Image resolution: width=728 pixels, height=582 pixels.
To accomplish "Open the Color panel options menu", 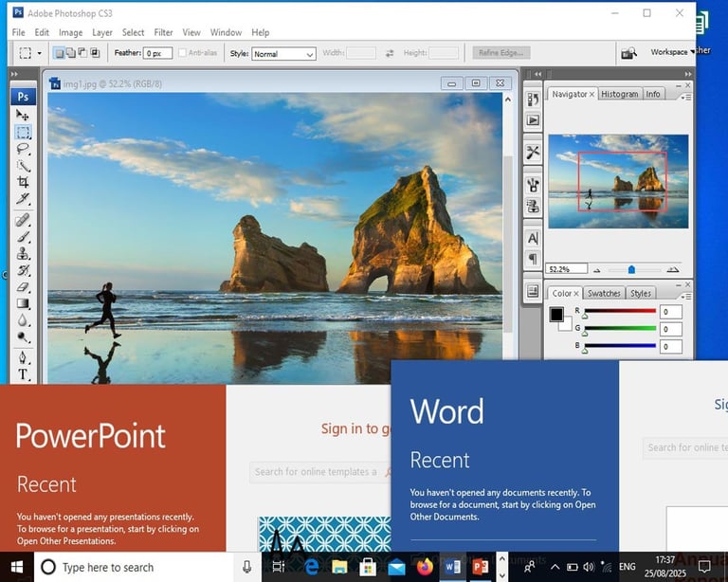I will 685,296.
